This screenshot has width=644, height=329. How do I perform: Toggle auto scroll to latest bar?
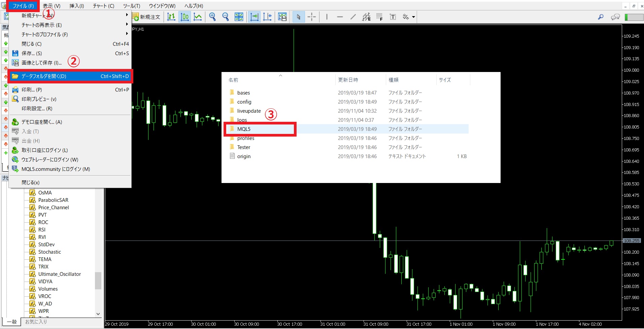click(255, 17)
